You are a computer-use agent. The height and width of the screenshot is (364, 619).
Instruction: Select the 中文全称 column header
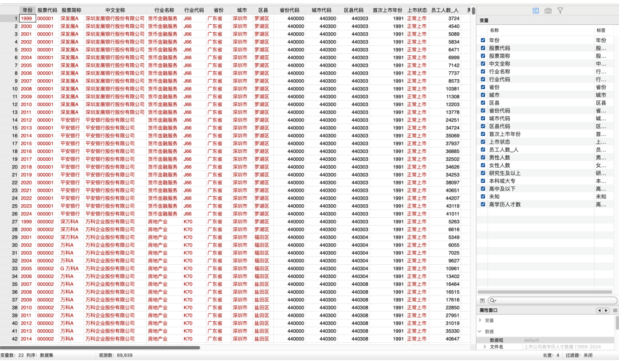point(115,10)
